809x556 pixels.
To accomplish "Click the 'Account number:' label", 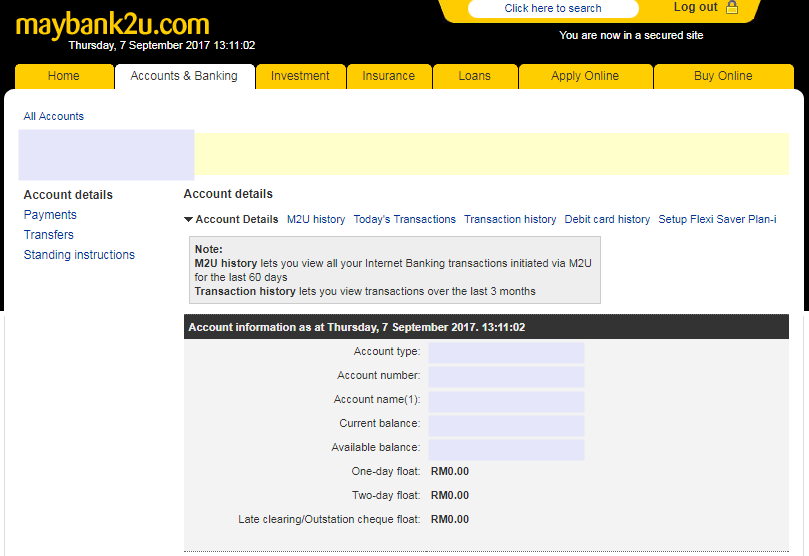I will (379, 375).
